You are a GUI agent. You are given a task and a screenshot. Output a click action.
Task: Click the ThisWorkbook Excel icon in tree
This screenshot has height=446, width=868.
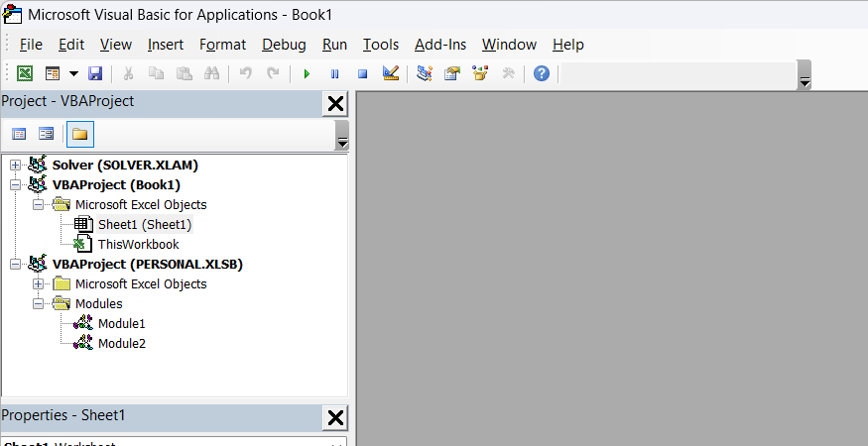click(x=83, y=244)
